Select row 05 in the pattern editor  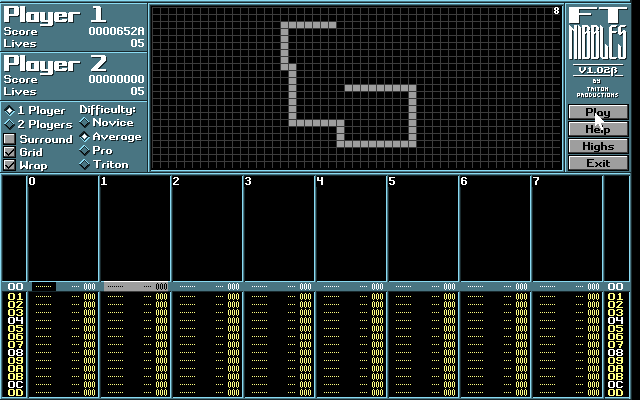15,329
